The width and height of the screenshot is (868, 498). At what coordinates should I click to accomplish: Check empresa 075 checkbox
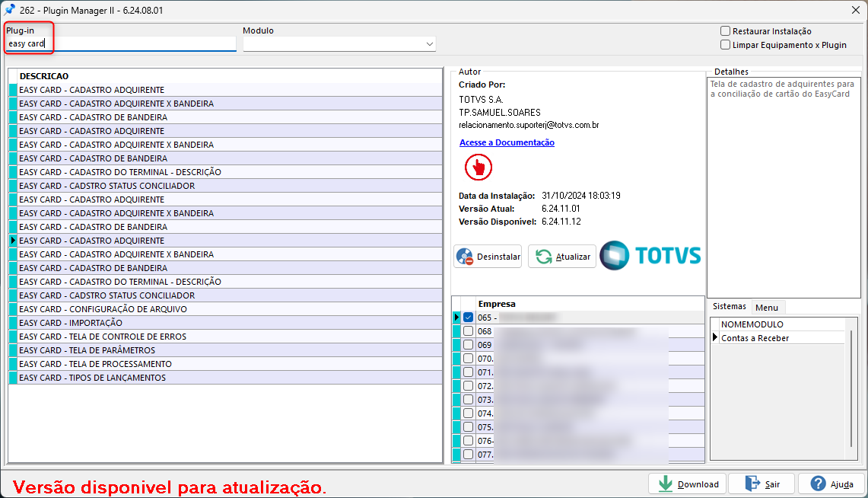pos(469,427)
